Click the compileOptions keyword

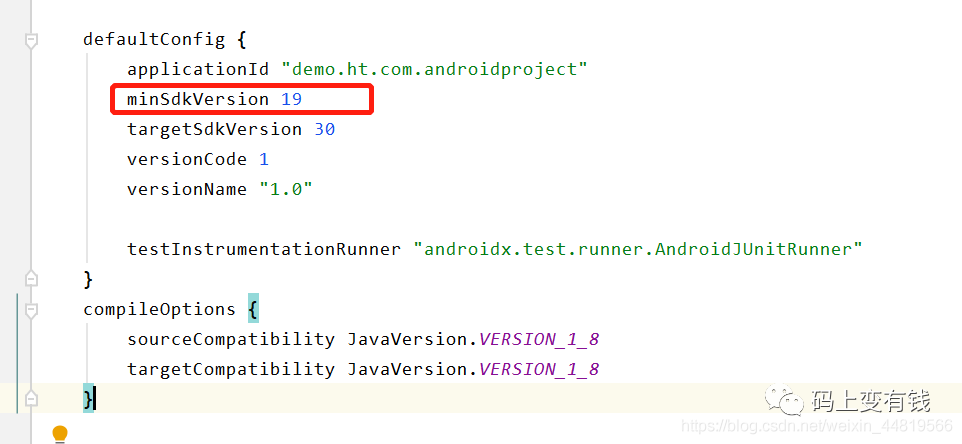[x=160, y=309]
